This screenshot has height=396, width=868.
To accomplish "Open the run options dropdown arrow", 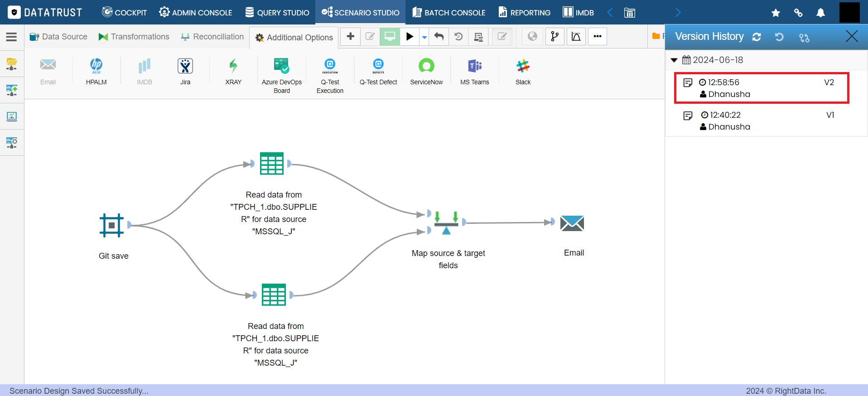I will pos(424,37).
